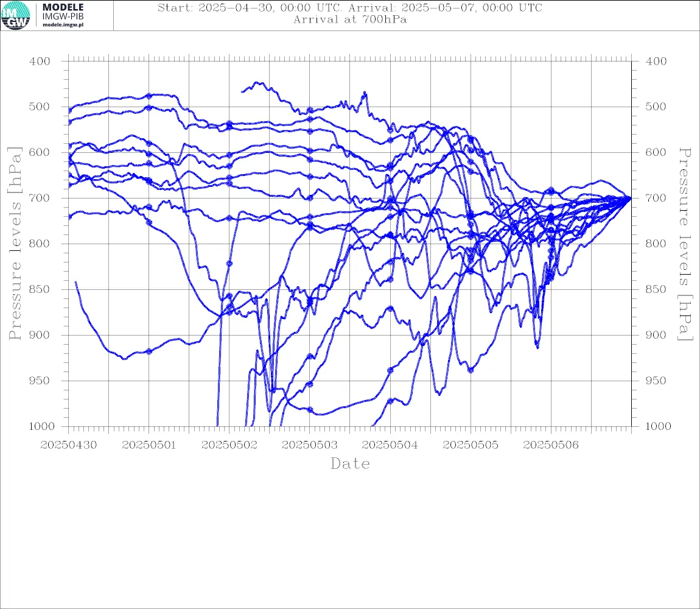This screenshot has width=700, height=609.
Task: Click the left axis 600 label
Action: pyautogui.click(x=40, y=152)
